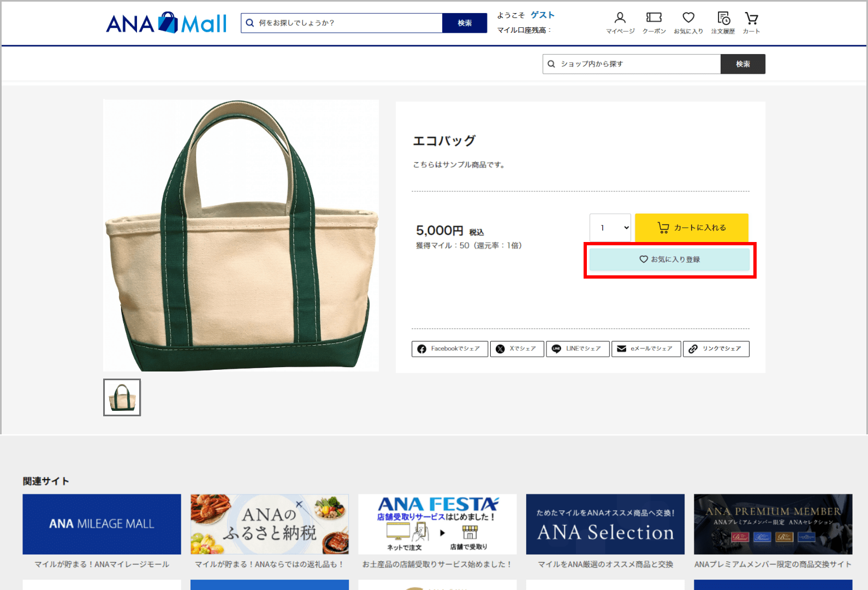Open order history icon
This screenshot has width=868, height=590.
[x=723, y=23]
